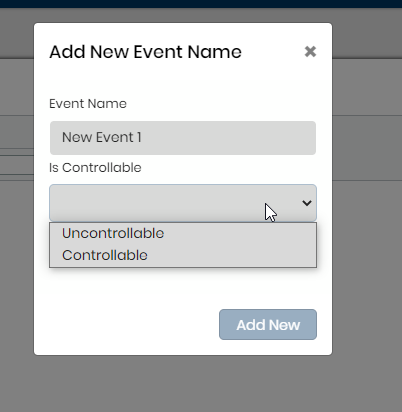This screenshot has width=402, height=412.
Task: Click the Add New button
Action: pos(268,325)
